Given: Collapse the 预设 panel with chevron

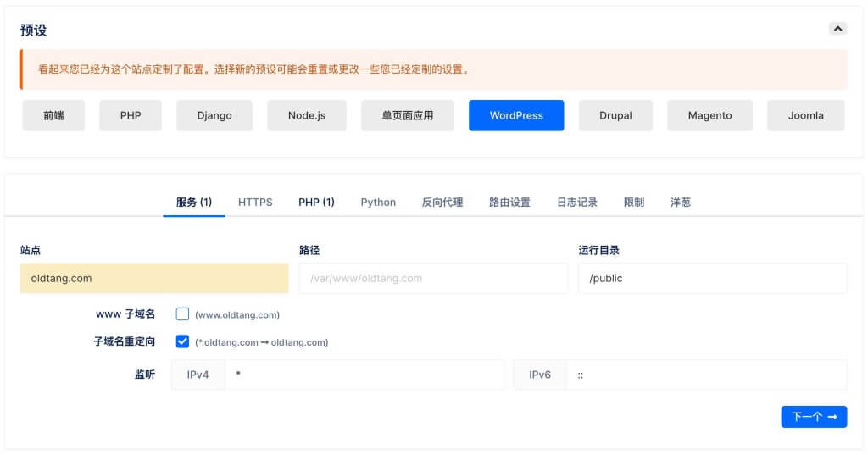Looking at the screenshot, I should click(x=837, y=29).
